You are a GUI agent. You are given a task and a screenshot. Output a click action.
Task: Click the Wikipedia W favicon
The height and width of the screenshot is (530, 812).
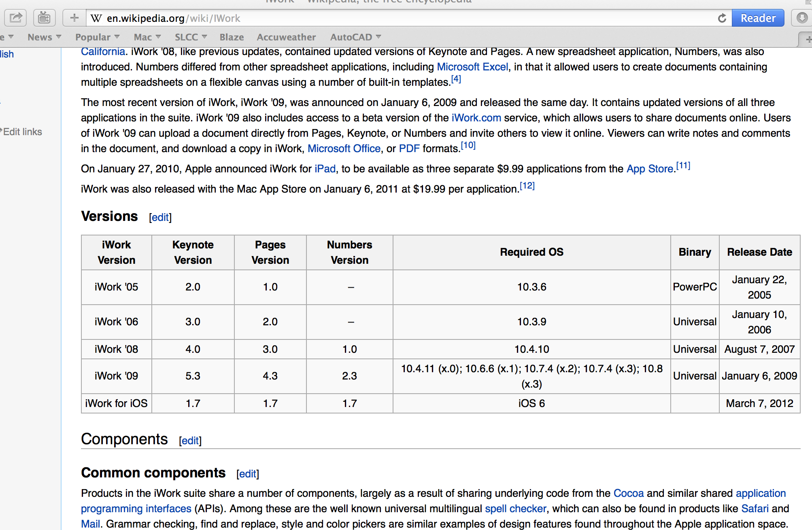pyautogui.click(x=96, y=19)
